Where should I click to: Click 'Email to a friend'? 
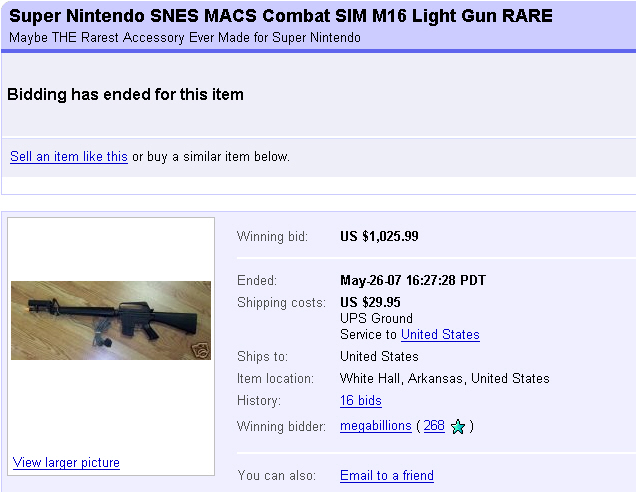click(387, 475)
